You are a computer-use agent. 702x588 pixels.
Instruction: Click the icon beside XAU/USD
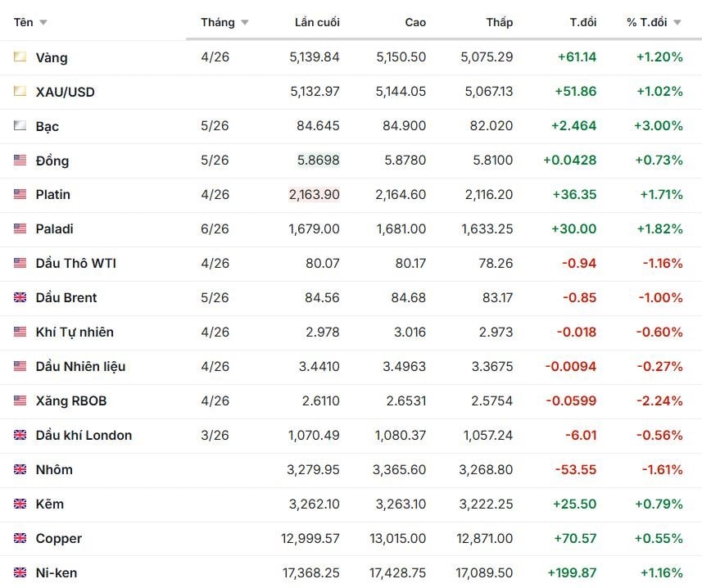click(20, 92)
